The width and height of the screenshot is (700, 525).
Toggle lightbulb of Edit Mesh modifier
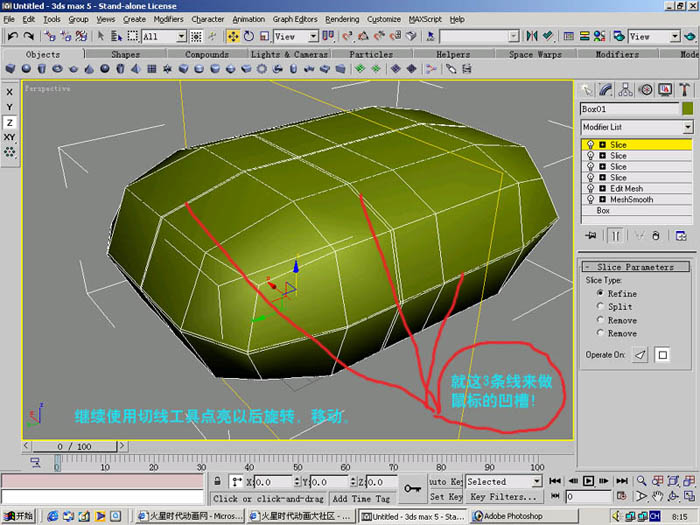point(590,188)
